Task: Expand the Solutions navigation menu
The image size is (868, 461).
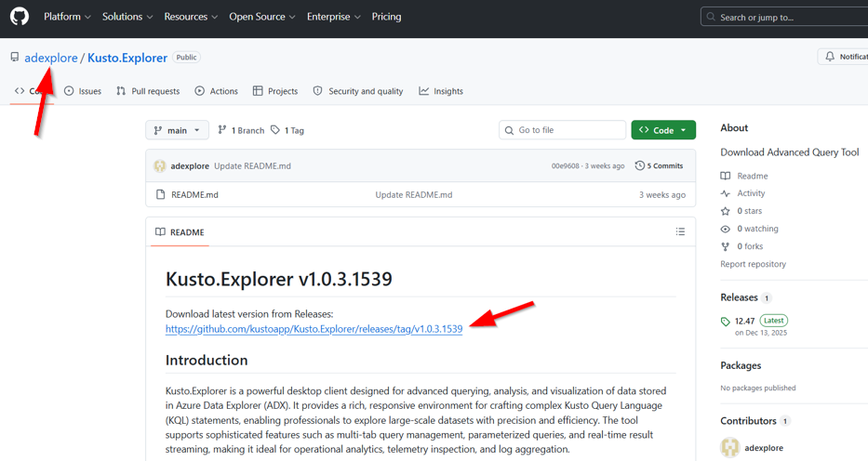Action: pyautogui.click(x=127, y=17)
